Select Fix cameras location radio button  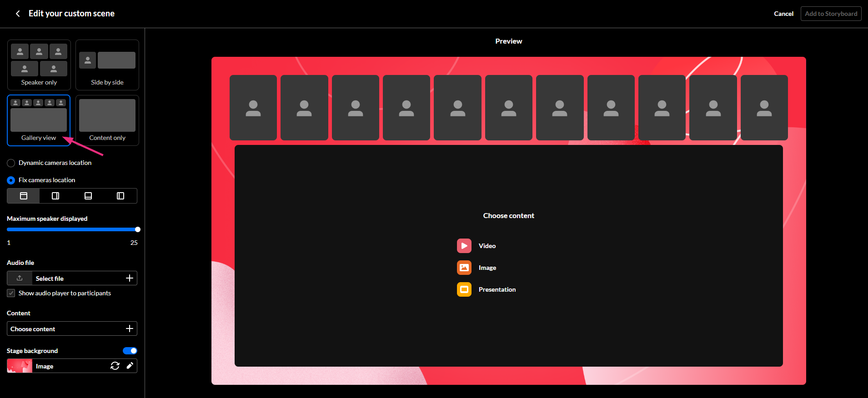click(11, 180)
